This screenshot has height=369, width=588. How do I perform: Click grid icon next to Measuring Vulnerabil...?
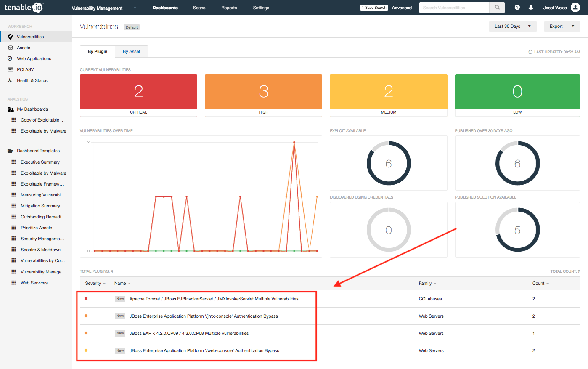coord(13,195)
